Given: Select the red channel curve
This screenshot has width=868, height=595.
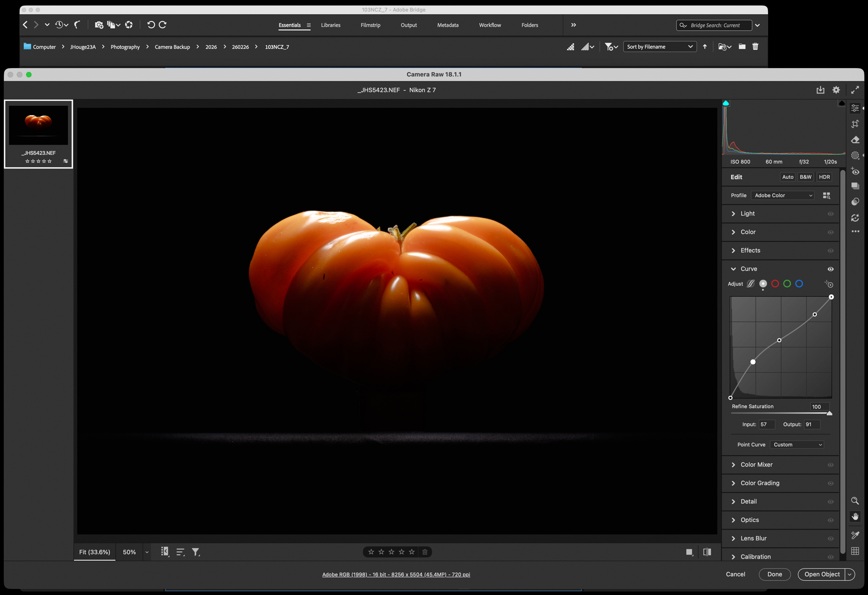Looking at the screenshot, I should (775, 284).
